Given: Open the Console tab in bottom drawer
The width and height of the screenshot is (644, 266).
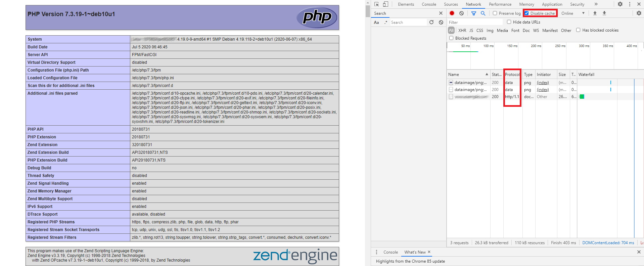Looking at the screenshot, I should click(390, 252).
